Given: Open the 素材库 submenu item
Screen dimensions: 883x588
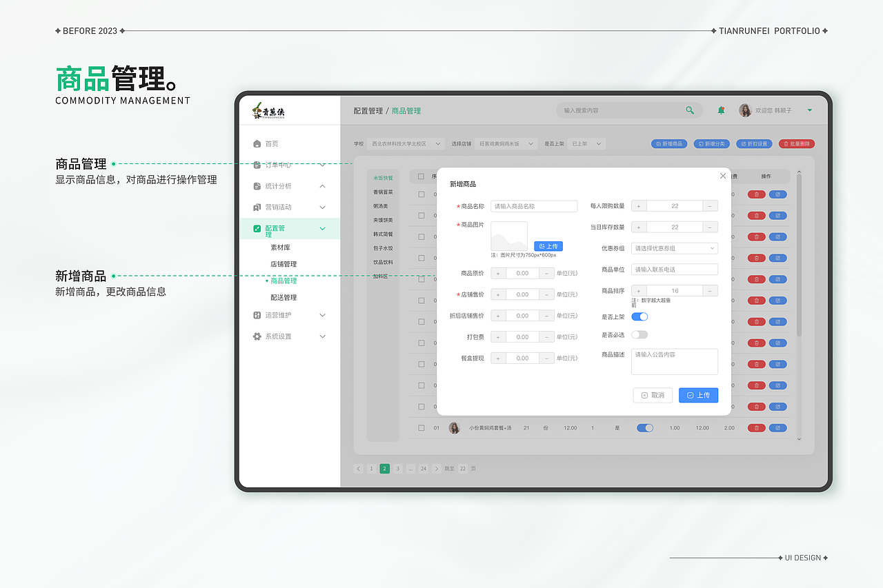Looking at the screenshot, I should [280, 247].
